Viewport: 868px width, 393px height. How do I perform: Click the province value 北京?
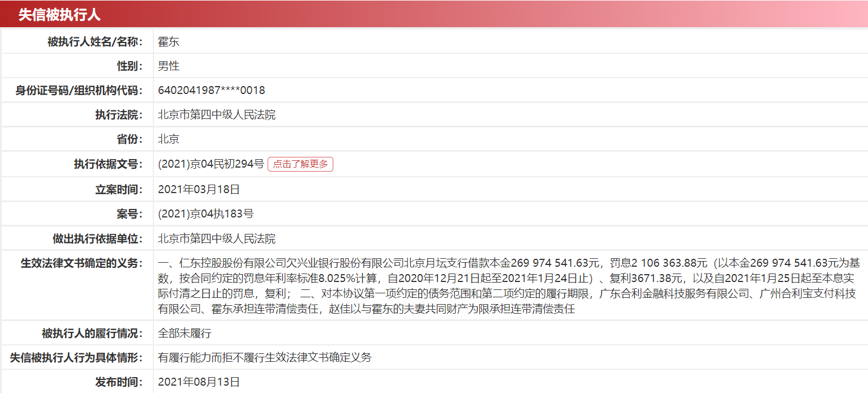(x=169, y=139)
